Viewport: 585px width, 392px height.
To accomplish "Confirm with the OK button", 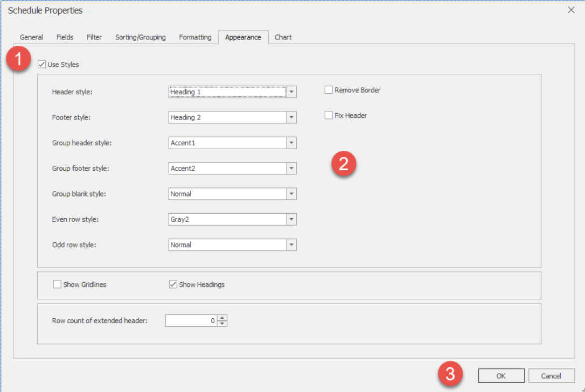I will click(x=501, y=376).
